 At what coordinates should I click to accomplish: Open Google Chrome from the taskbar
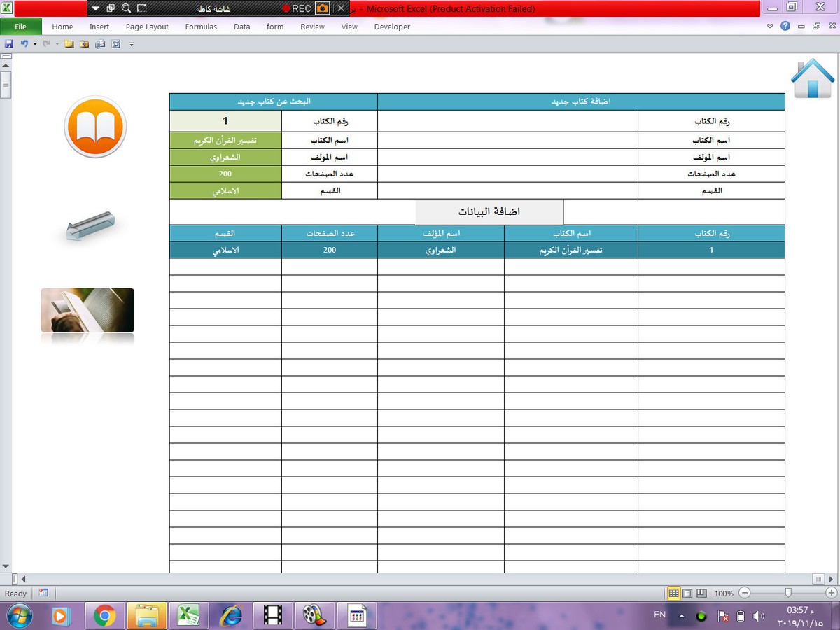(x=104, y=615)
